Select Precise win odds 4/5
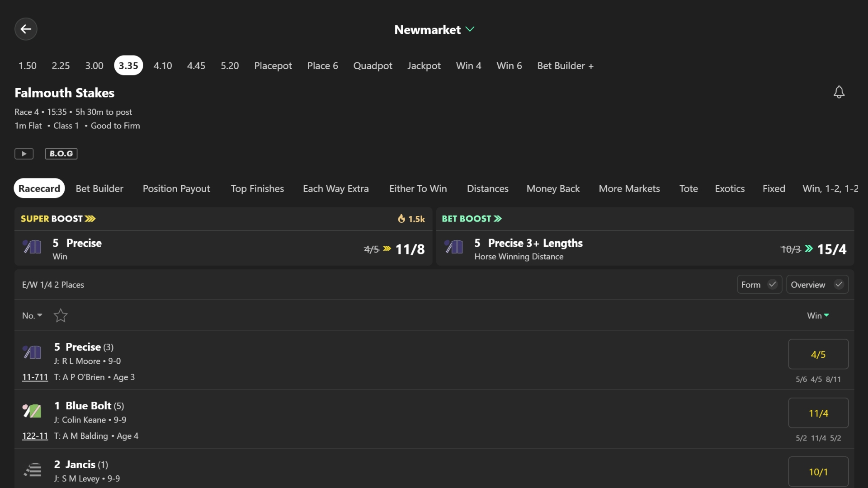 tap(818, 354)
